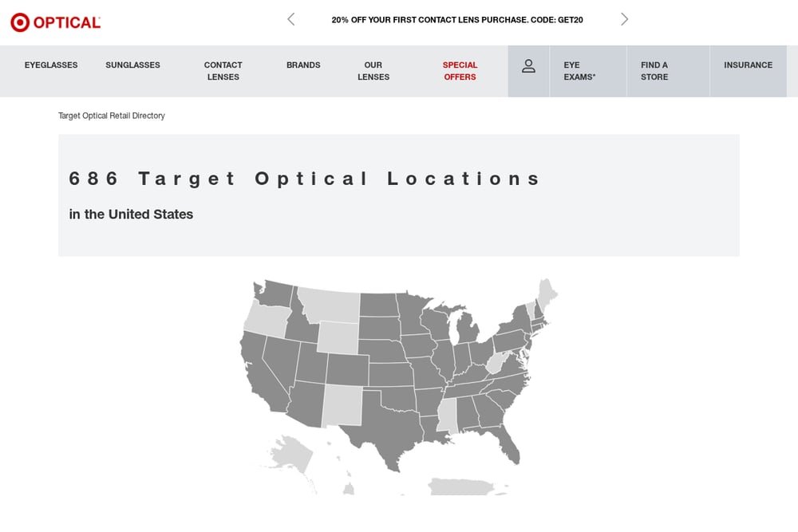Click the 20% off contact lens promo text

457,20
